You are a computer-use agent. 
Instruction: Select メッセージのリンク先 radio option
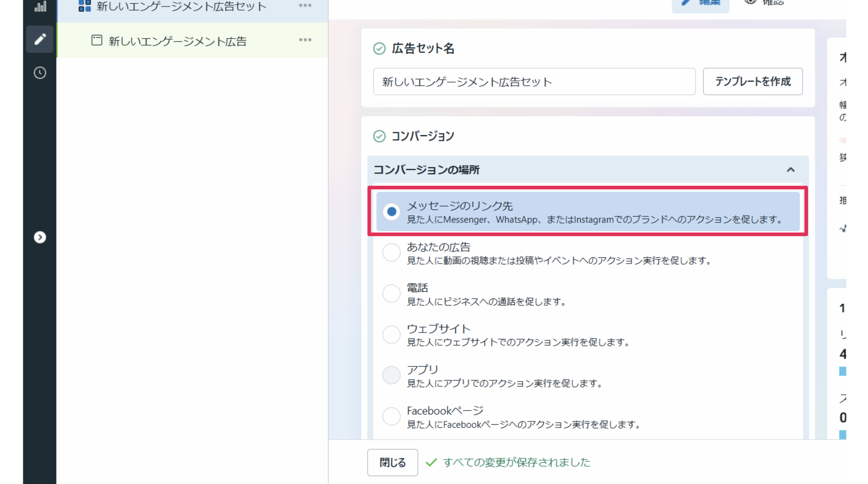click(x=391, y=212)
